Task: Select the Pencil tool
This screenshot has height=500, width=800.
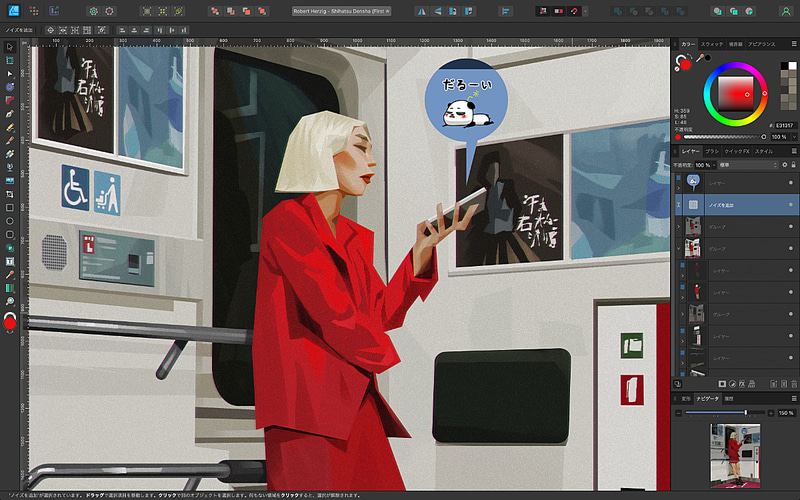Action: [x=9, y=127]
